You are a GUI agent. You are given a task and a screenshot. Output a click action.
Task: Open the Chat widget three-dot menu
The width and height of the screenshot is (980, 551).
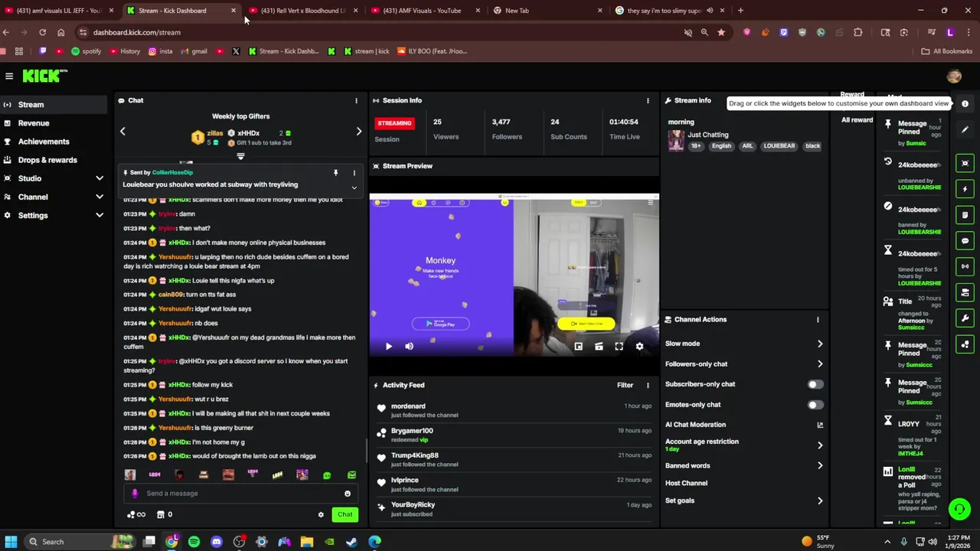coord(356,100)
